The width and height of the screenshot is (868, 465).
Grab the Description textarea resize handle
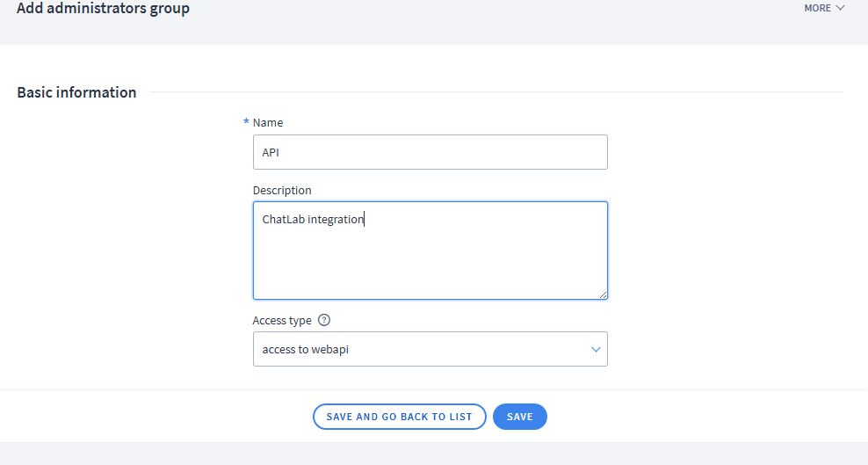[x=603, y=294]
